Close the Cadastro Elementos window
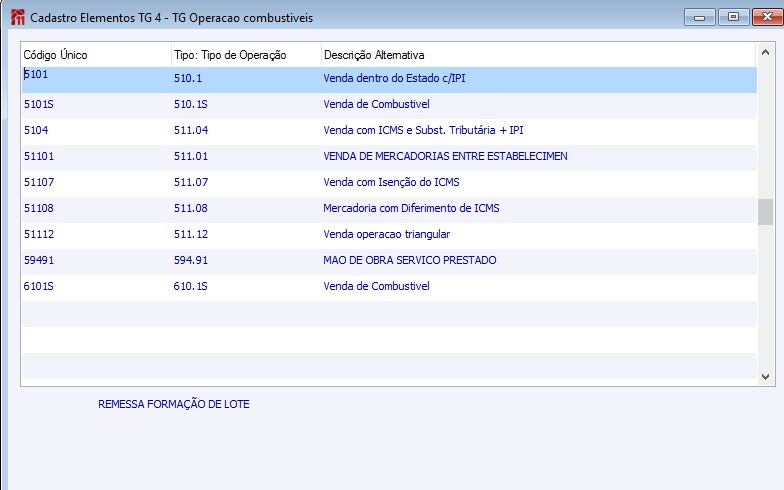This screenshot has width=784, height=490. (x=768, y=18)
